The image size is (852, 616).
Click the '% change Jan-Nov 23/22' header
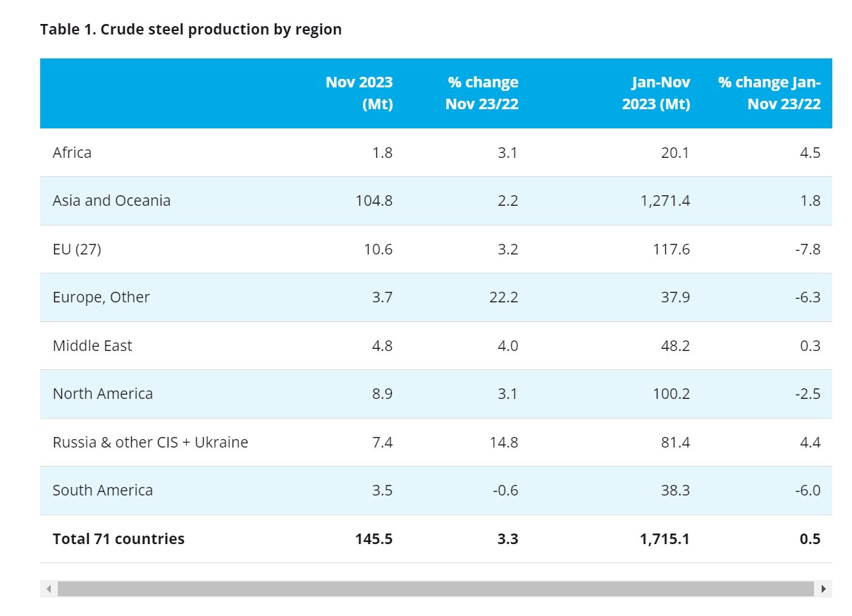[769, 93]
